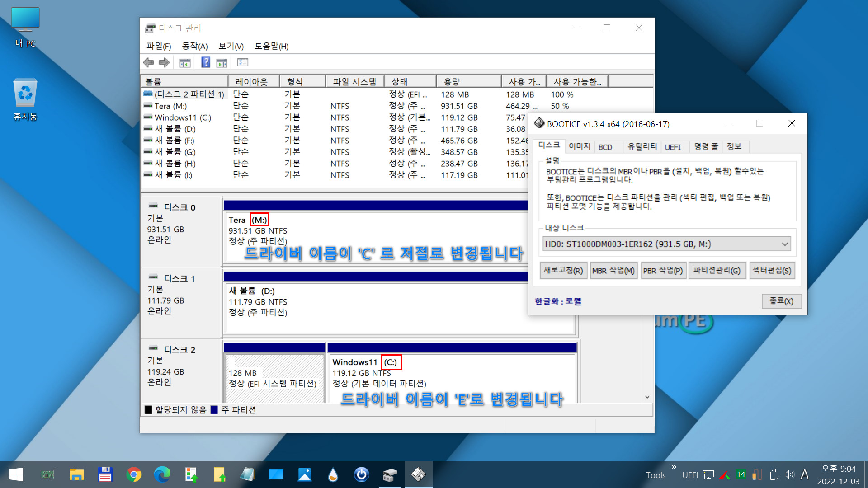Click the blue rectangle window taskbar icon
Viewport: 868px width, 488px height.
(x=276, y=474)
